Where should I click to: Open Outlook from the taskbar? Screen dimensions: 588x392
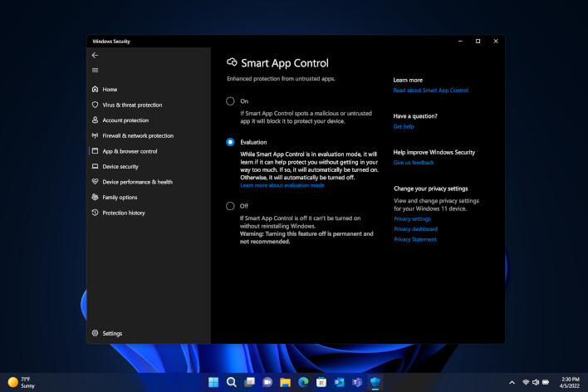pos(340,382)
